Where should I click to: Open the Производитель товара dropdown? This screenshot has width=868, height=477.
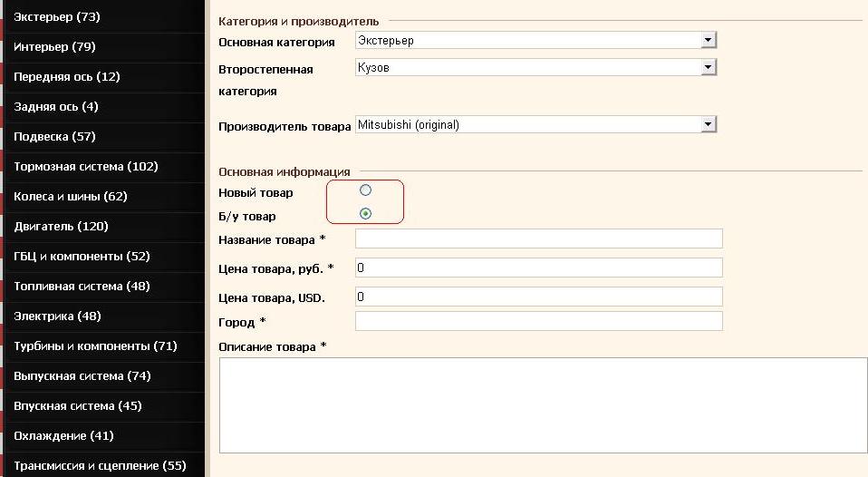(x=535, y=124)
